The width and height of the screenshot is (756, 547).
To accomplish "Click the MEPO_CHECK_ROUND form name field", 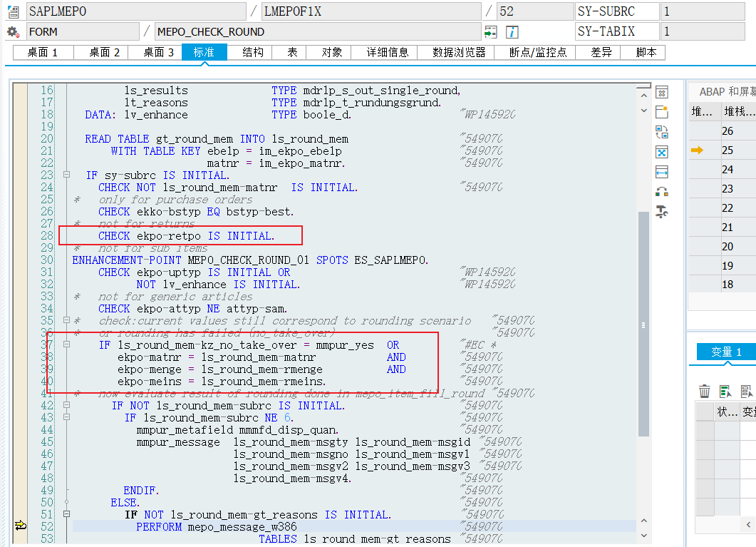I will [318, 32].
